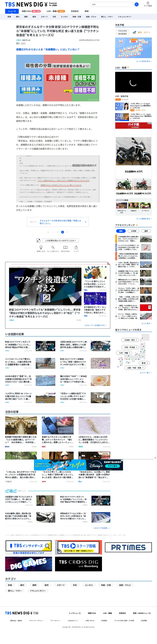This screenshot has width=157, height=644.
Task: Close the Disney+ banner ad
Action: [155, 458]
